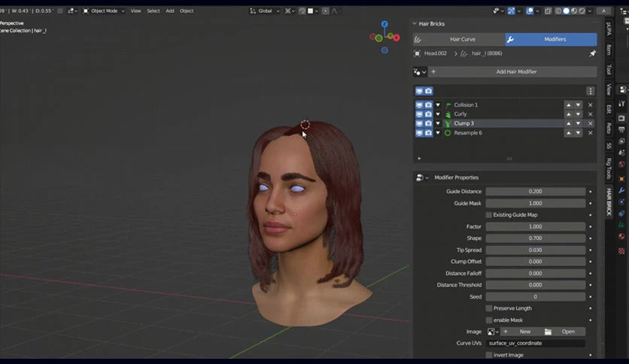Move Clump 3 modifier down

point(578,123)
